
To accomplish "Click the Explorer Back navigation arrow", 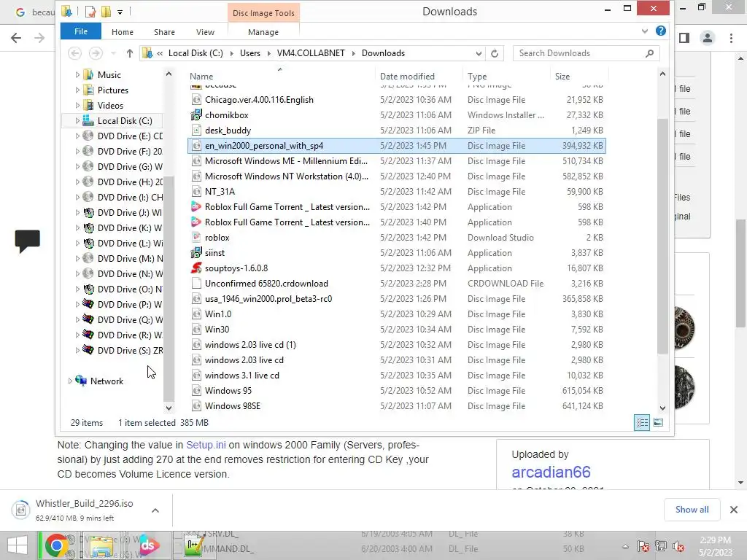I will click(75, 53).
